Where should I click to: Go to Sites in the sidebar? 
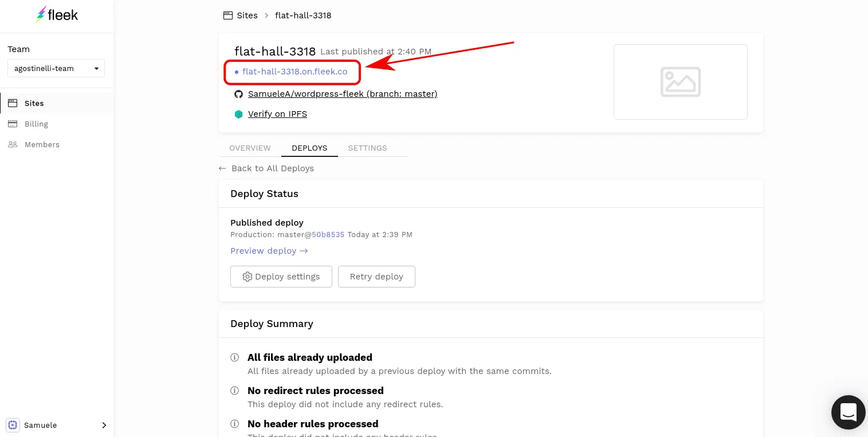[34, 103]
